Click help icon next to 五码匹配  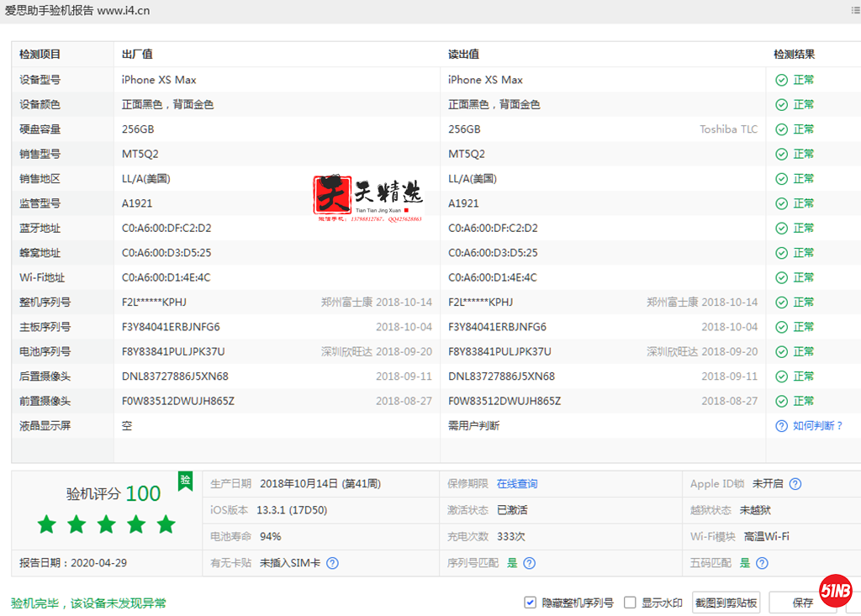click(762, 563)
